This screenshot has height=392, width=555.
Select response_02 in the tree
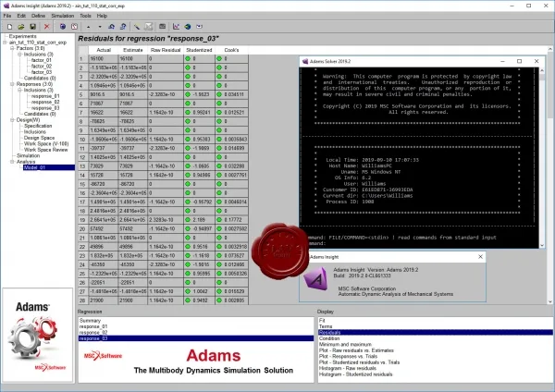(45, 102)
